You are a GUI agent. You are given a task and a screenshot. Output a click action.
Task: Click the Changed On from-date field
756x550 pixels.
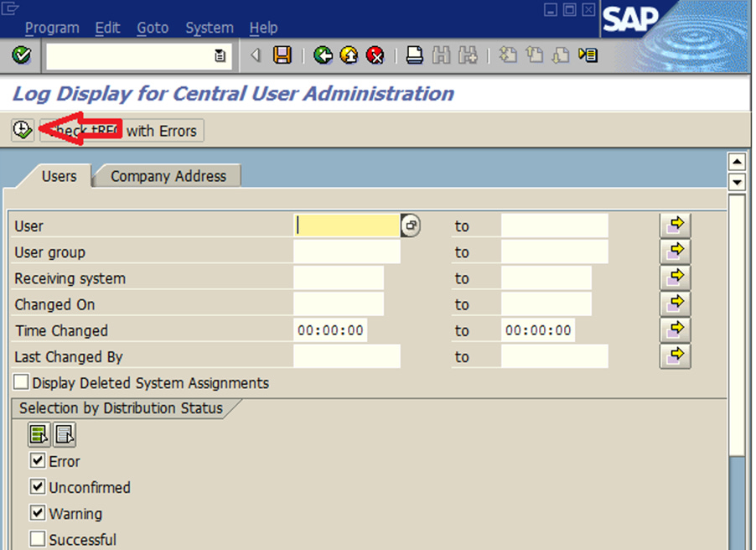pyautogui.click(x=339, y=304)
